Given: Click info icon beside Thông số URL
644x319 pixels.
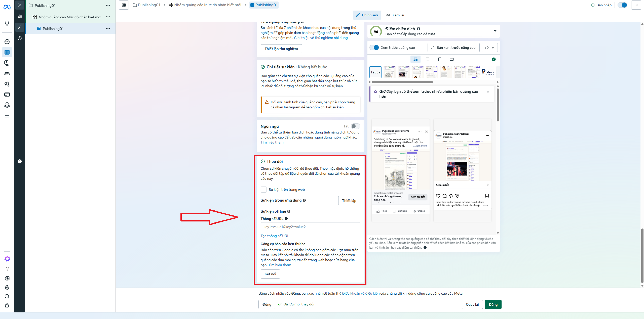Looking at the screenshot, I should 286,218.
